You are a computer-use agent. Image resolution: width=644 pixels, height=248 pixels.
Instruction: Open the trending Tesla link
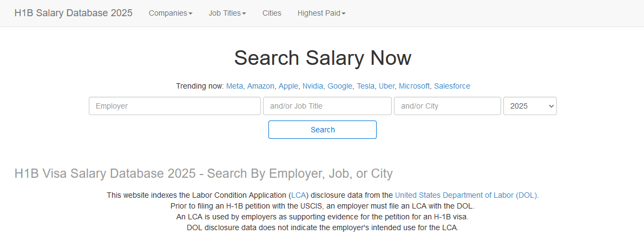click(365, 86)
